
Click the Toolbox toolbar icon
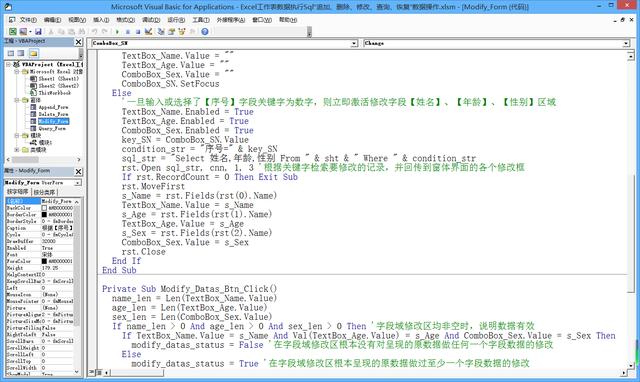193,31
